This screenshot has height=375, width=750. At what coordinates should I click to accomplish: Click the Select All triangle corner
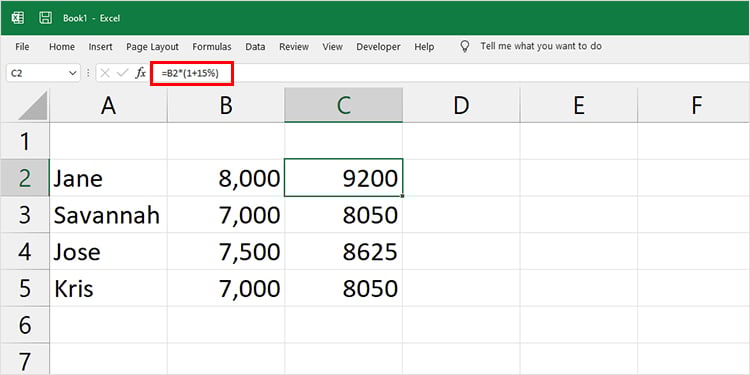coord(33,105)
